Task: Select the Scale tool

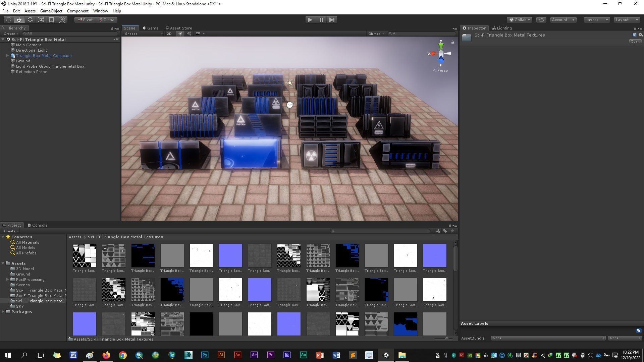Action: tap(41, 20)
